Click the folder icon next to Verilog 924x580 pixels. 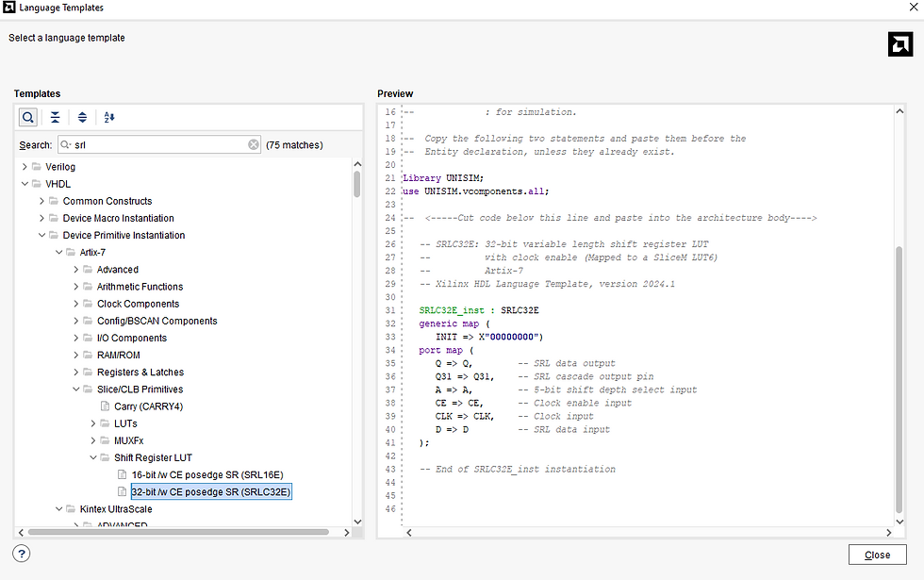(37, 166)
